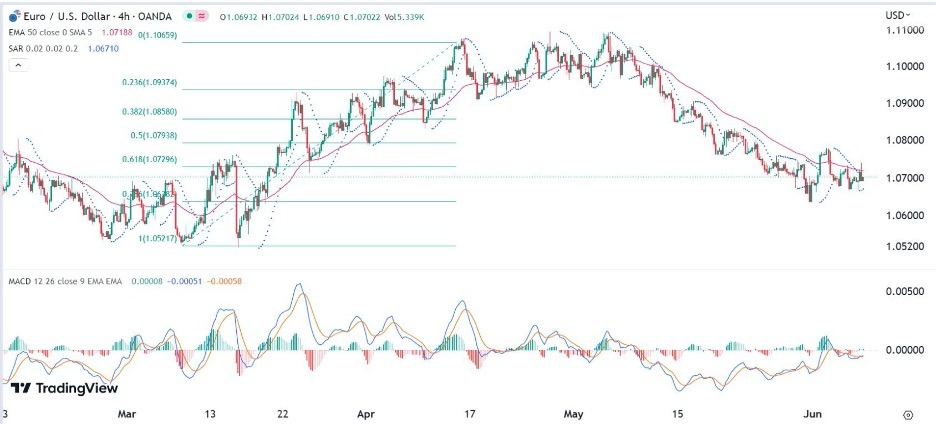Click the MACD signal value −0.00058
936x424 pixels.
click(222, 281)
